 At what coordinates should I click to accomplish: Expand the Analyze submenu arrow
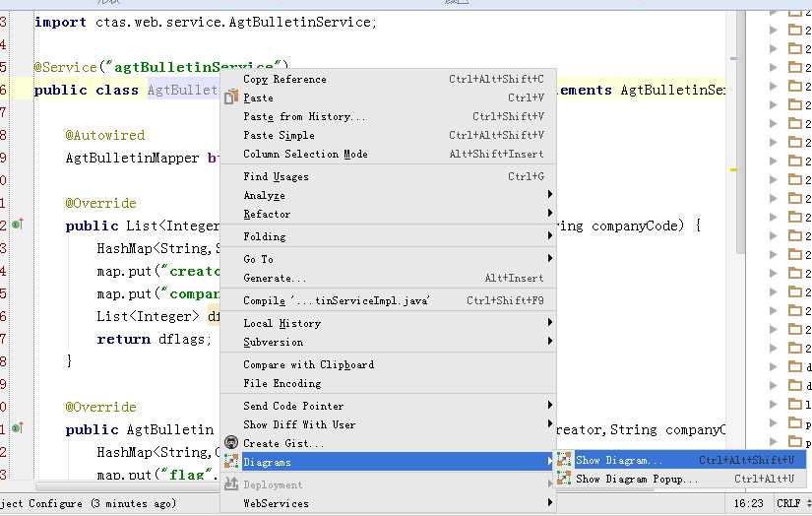click(550, 194)
